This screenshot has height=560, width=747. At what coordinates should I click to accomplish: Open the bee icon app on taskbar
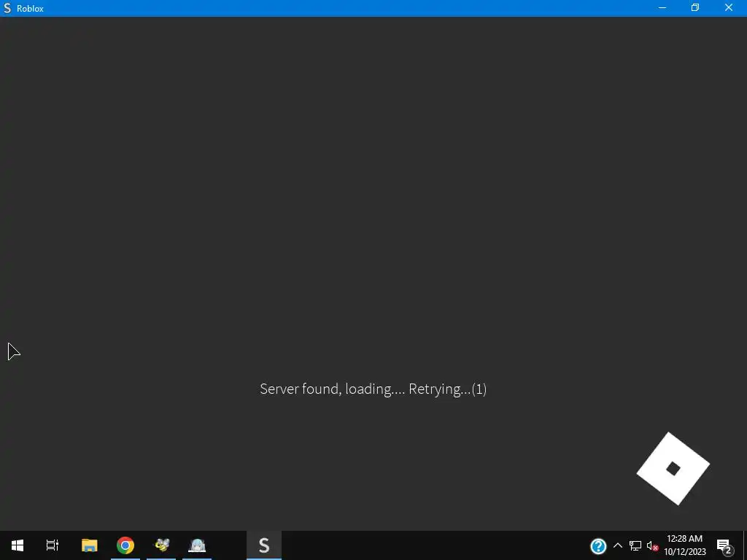point(161,545)
